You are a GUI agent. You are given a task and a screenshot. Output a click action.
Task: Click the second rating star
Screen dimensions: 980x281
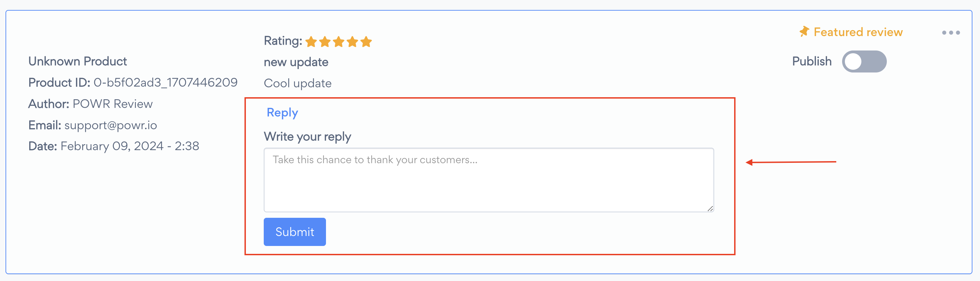coord(325,42)
